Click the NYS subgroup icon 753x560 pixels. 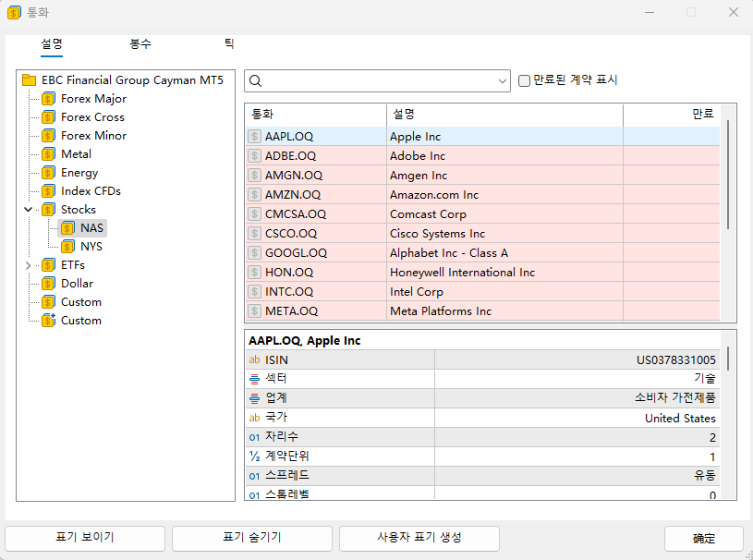pyautogui.click(x=67, y=247)
